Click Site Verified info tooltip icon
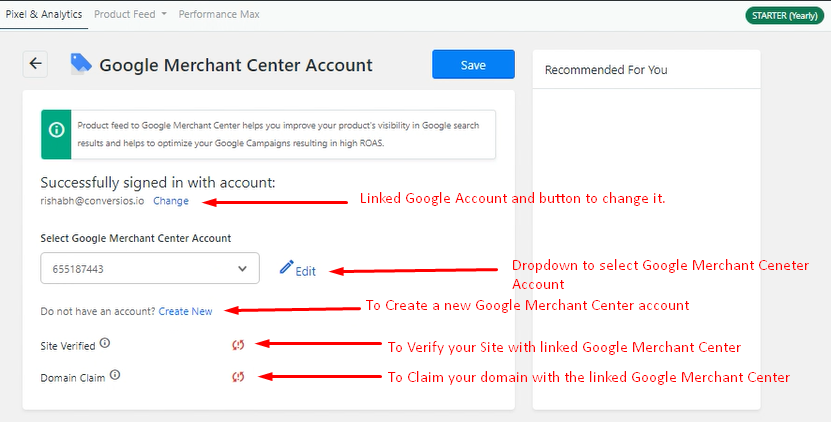 (105, 343)
